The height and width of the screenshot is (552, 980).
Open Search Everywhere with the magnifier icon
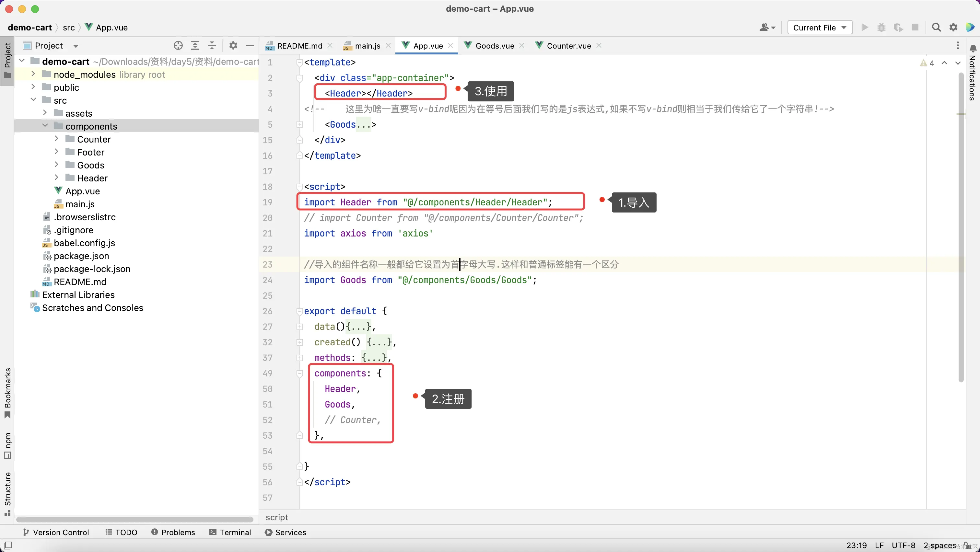[937, 27]
